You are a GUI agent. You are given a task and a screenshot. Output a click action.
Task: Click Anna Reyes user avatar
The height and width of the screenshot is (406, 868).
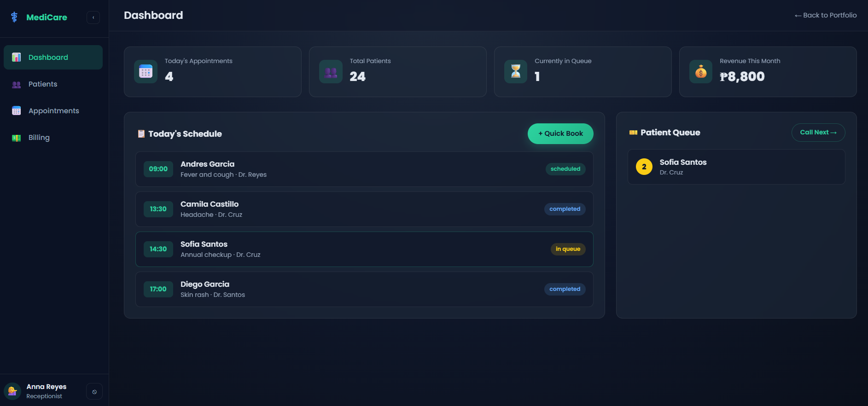click(12, 391)
